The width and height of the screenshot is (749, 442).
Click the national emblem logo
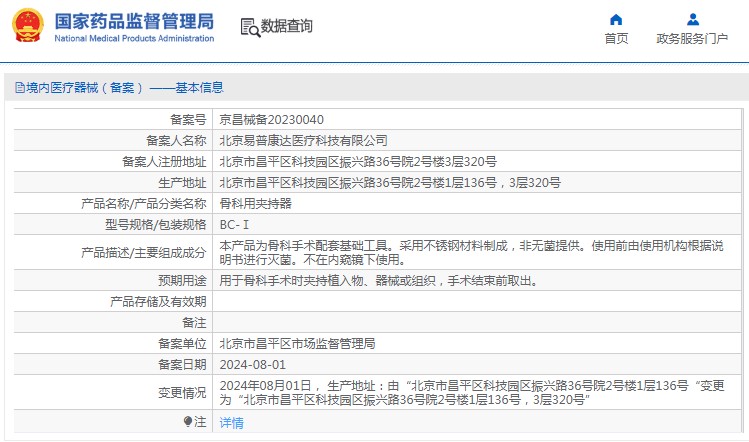[x=28, y=25]
